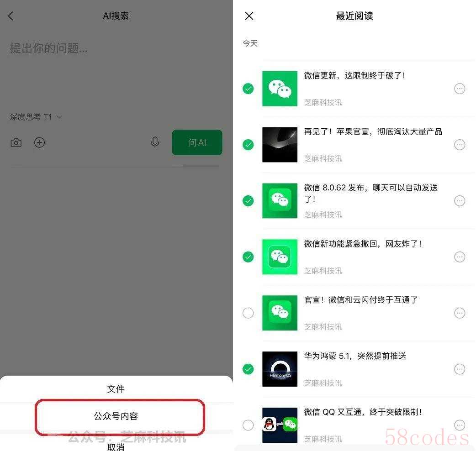Open more options for 华为鸿蒙 5.1 article

click(x=460, y=369)
